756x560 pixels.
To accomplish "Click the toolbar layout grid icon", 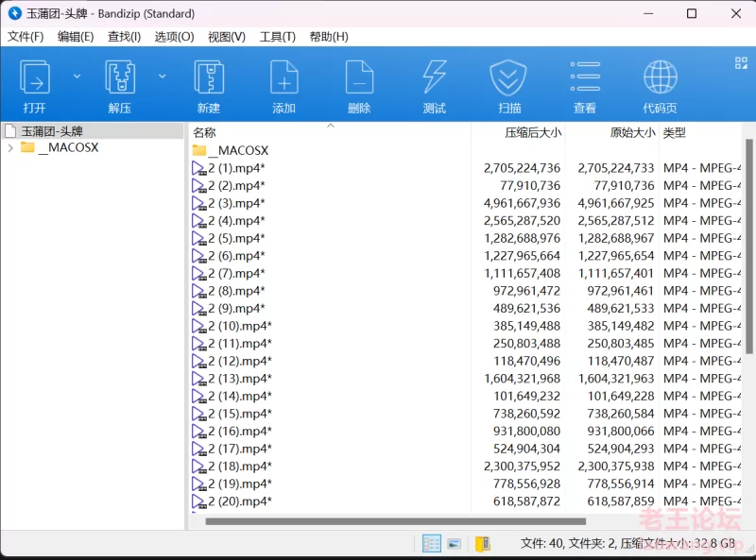I will click(x=741, y=62).
